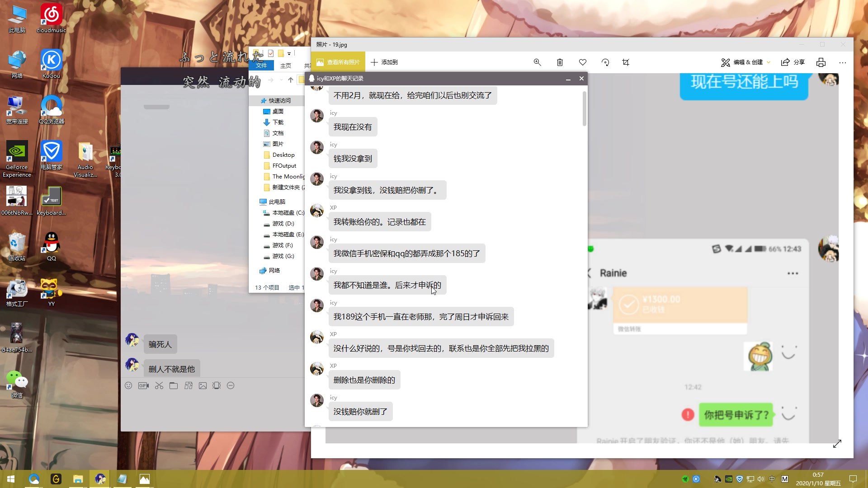Click message 删除也是你删除的
This screenshot has width=868, height=488.
point(364,380)
